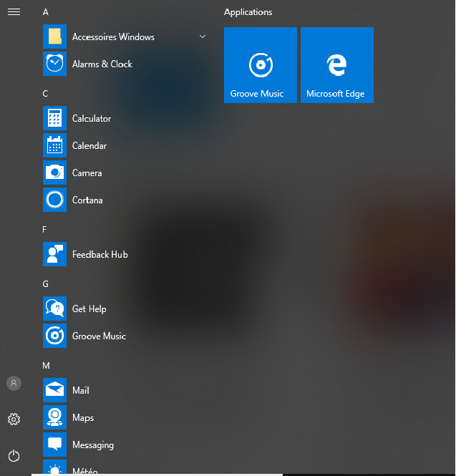This screenshot has height=476, width=456.
Task: Open the Mail envelope icon
Action: click(x=54, y=390)
